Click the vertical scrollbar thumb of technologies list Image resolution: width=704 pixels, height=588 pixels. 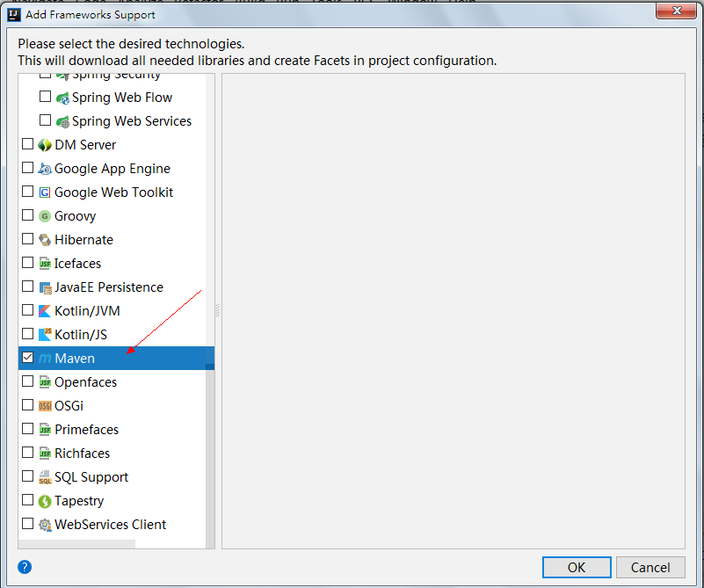pos(210,456)
